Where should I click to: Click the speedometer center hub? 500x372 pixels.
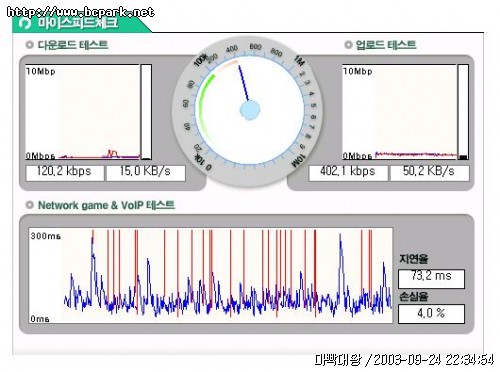coord(250,110)
